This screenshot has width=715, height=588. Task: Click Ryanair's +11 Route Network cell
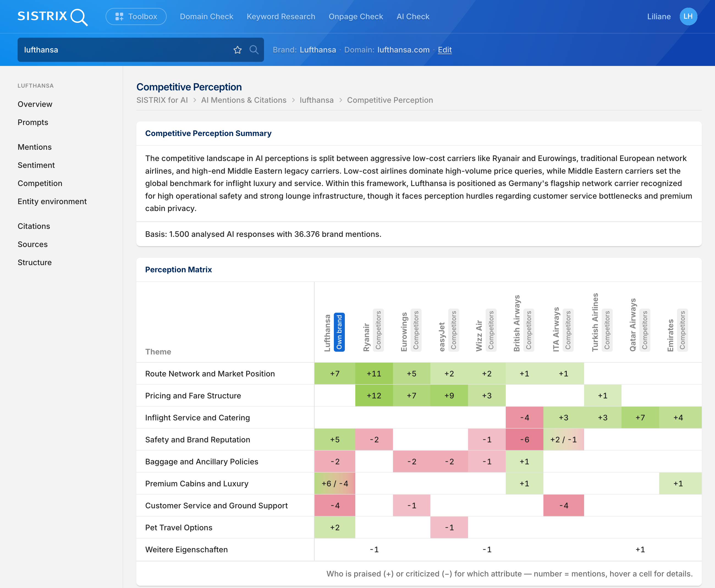pyautogui.click(x=374, y=374)
